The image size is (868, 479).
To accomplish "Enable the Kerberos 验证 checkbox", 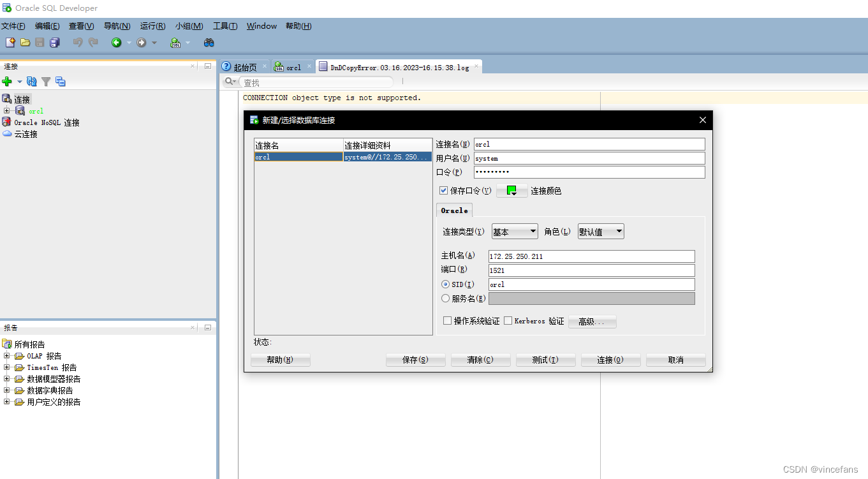I will click(508, 321).
